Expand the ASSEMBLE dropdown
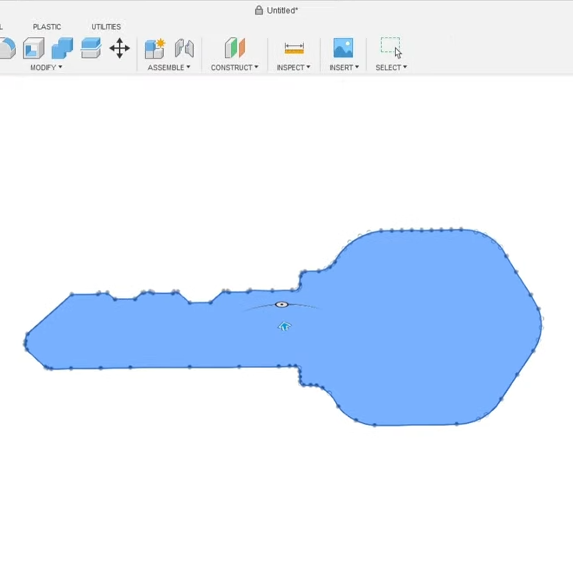573x573 pixels. coord(169,67)
